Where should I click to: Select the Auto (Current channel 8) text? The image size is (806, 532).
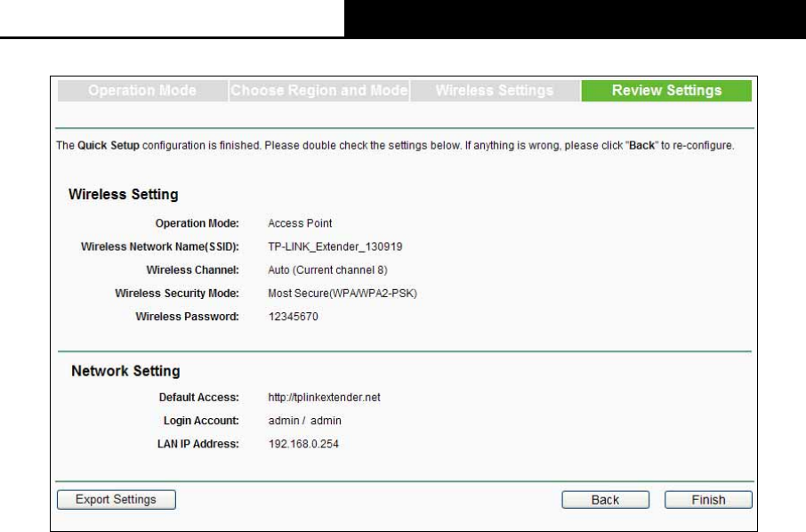coord(327,270)
